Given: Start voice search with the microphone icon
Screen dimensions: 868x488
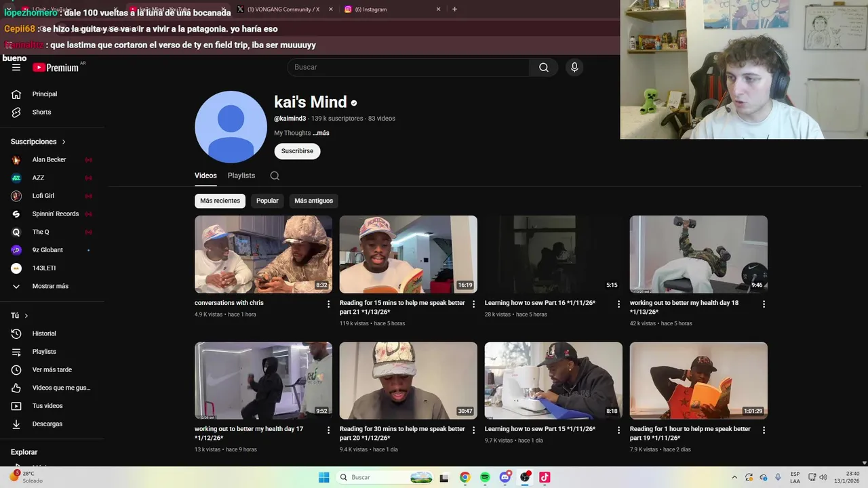Looking at the screenshot, I should tap(574, 67).
